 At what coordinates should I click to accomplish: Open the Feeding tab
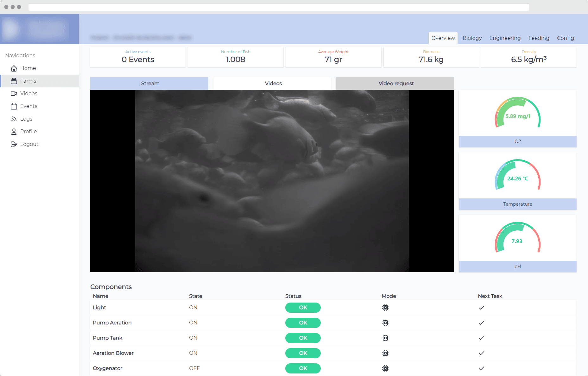tap(539, 38)
